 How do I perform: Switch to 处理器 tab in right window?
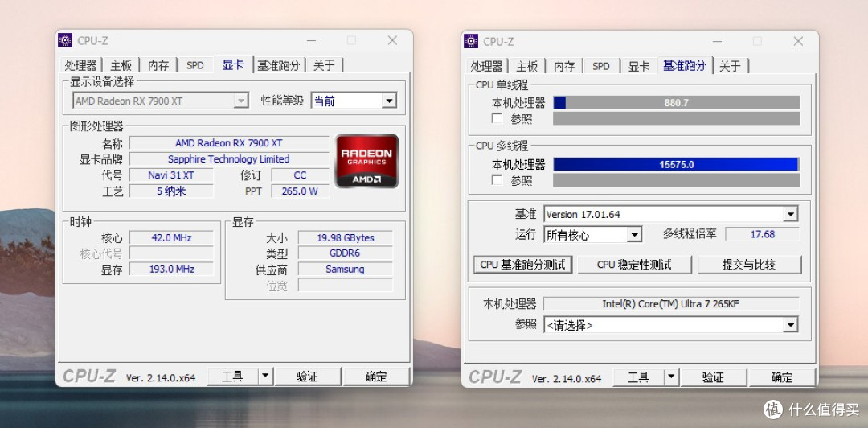[486, 66]
